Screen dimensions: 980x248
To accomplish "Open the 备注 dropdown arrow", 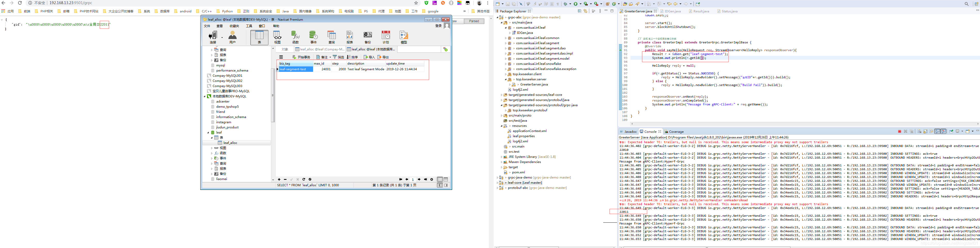I will [x=330, y=57].
